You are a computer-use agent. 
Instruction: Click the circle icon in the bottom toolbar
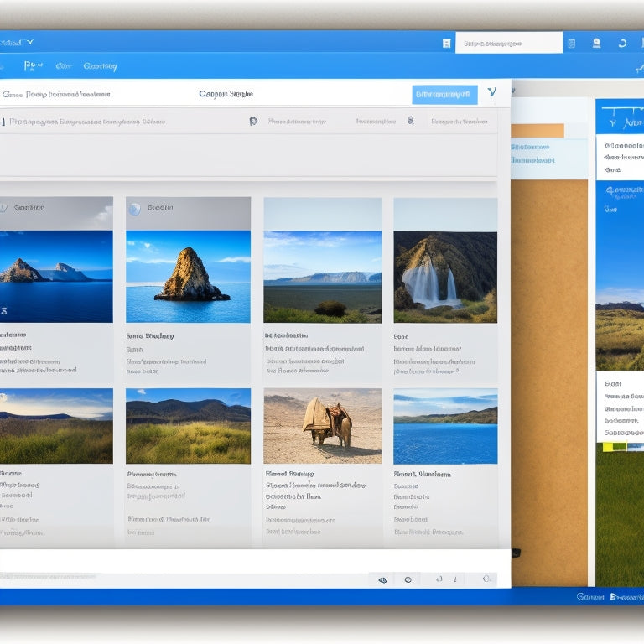coord(408,579)
